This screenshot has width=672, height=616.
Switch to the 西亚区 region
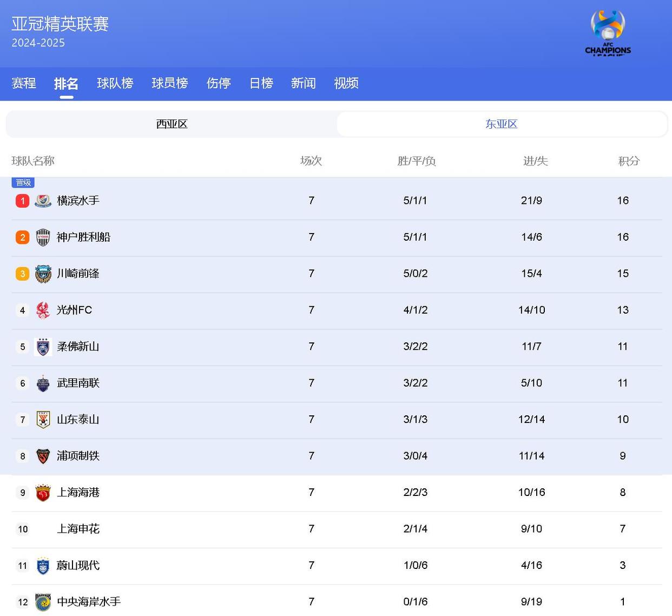tap(171, 124)
